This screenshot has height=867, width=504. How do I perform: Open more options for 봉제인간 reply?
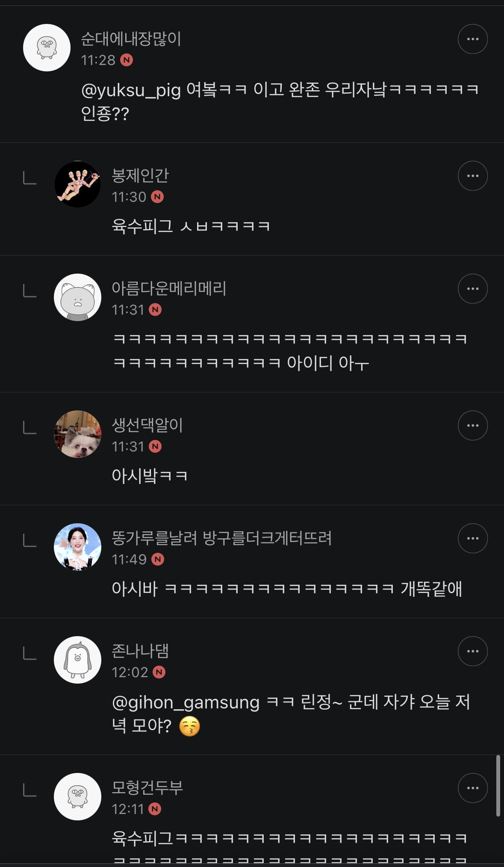pos(472,176)
